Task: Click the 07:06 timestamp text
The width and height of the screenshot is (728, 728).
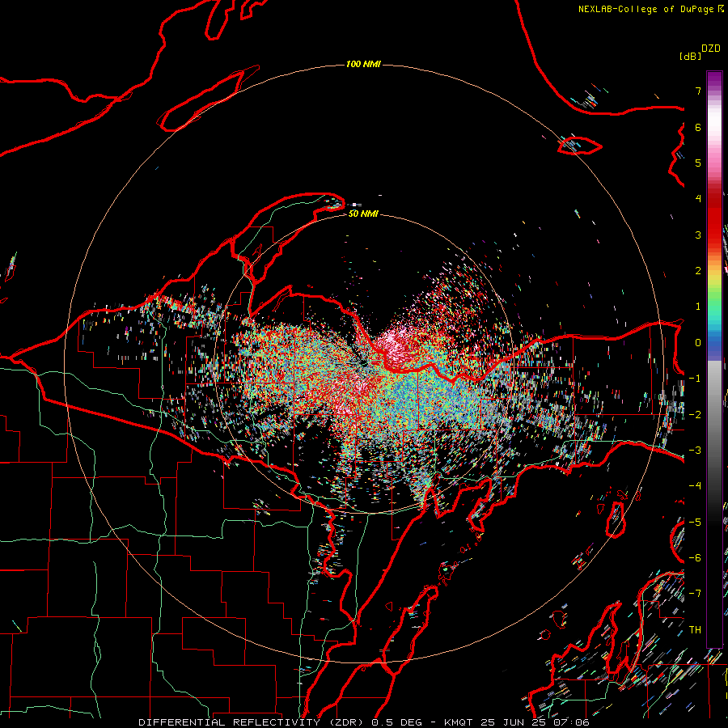Action: 572,722
